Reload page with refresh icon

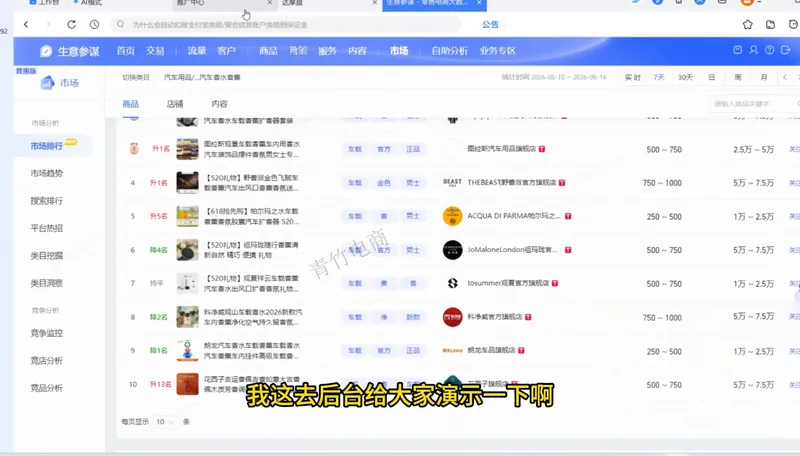pyautogui.click(x=71, y=24)
